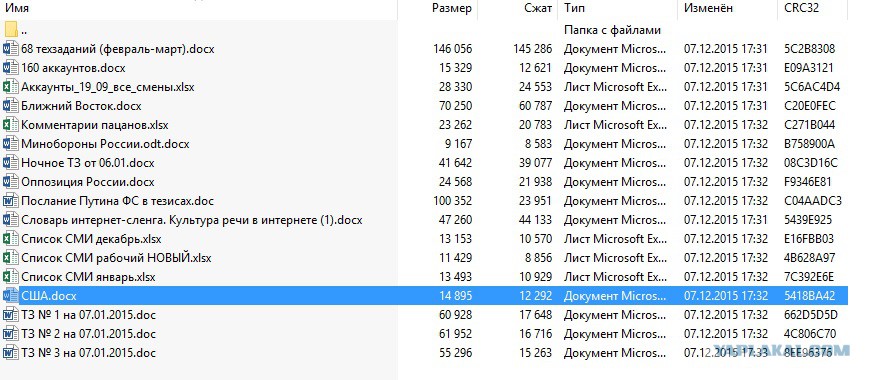The width and height of the screenshot is (876, 380).
Task: Select file name Ближний Восток.docx
Action: [82, 106]
